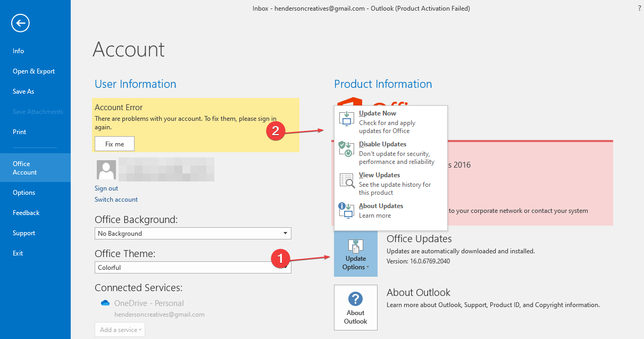Click the Sign out link
644x339 pixels.
106,188
